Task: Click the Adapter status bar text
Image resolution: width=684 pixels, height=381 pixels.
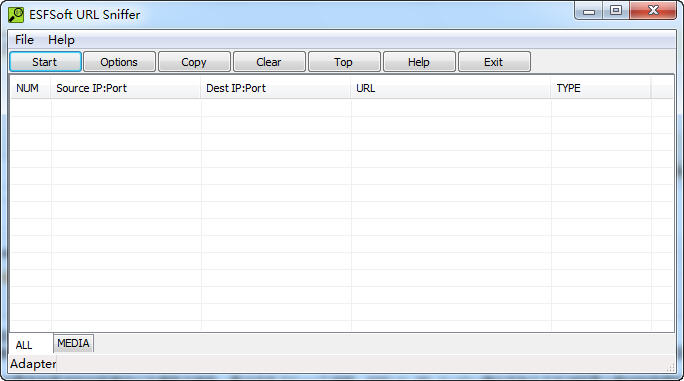Action: (x=33, y=364)
